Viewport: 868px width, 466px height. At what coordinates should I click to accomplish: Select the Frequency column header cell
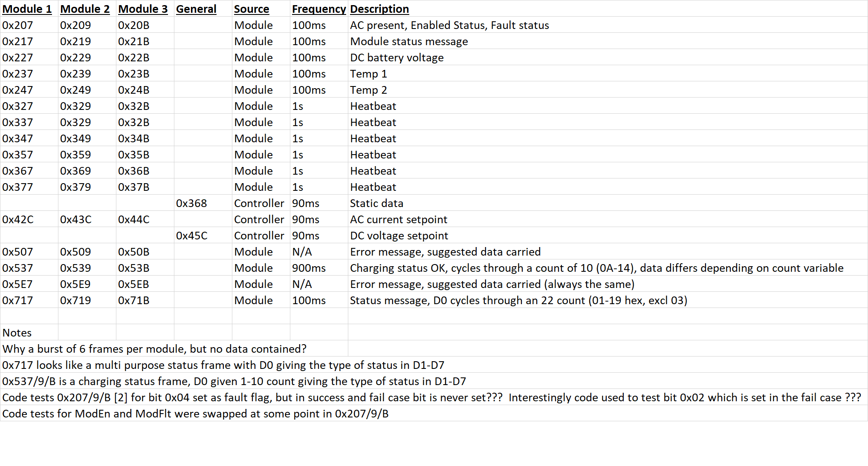click(318, 9)
